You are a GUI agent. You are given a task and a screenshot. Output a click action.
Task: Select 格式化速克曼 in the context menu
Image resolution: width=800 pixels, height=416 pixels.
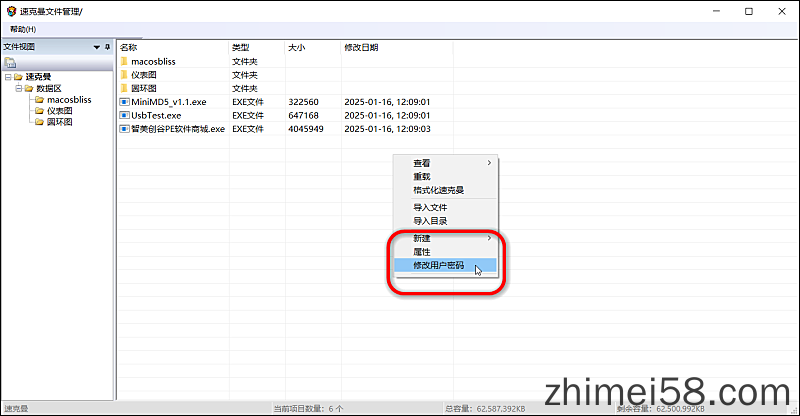439,190
